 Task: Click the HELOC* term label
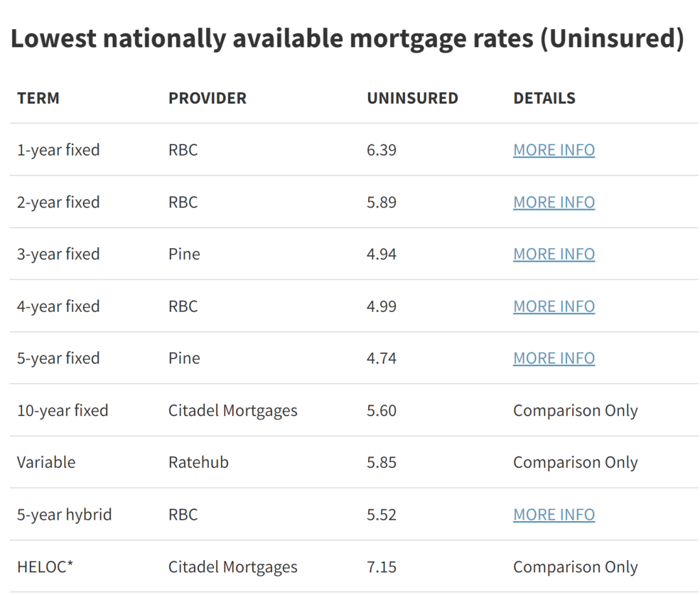pyautogui.click(x=45, y=567)
